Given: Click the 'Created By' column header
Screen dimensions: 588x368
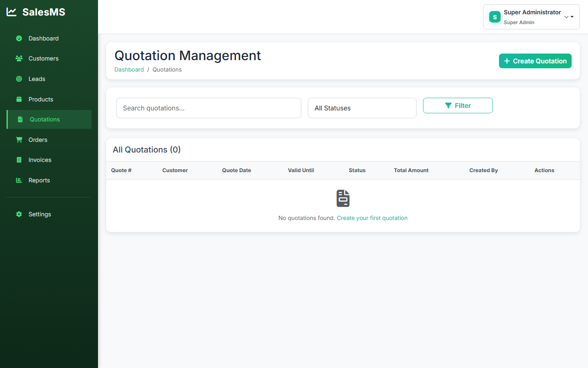Looking at the screenshot, I should pyautogui.click(x=483, y=171).
